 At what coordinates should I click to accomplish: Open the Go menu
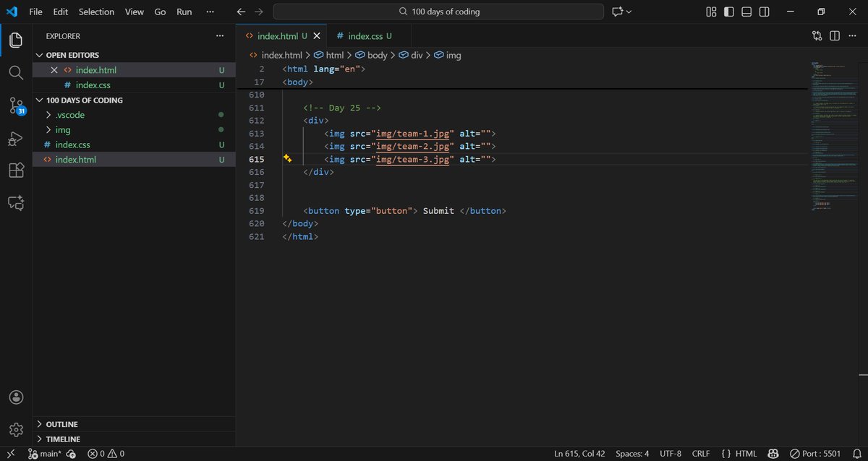(x=160, y=12)
